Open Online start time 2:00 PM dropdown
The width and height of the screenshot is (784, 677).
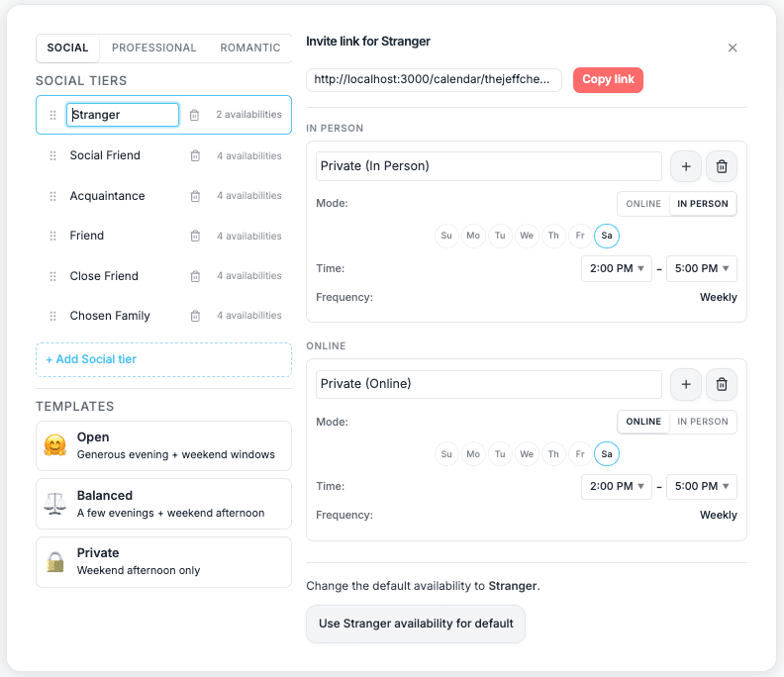[x=617, y=487]
